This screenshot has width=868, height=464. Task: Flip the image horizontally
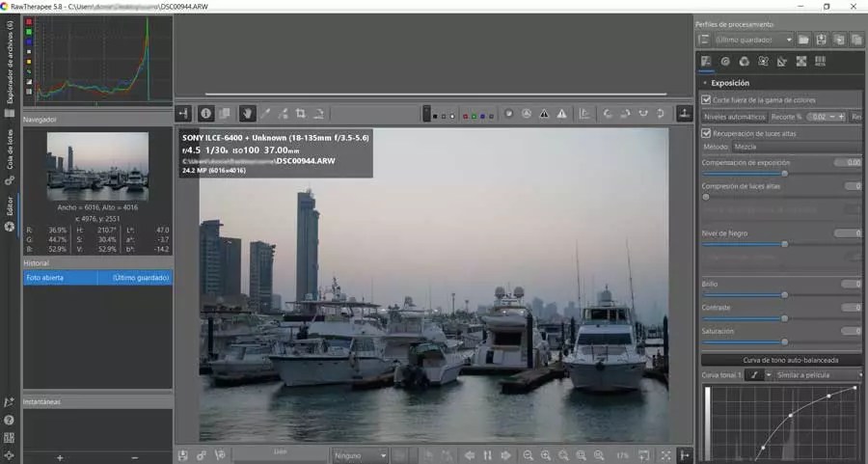click(642, 114)
